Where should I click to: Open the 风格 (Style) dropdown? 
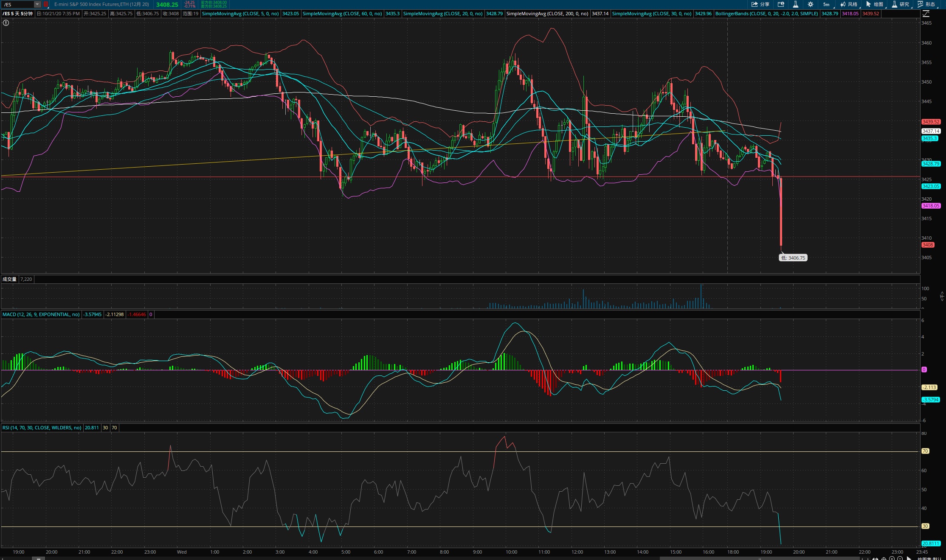pyautogui.click(x=849, y=4)
